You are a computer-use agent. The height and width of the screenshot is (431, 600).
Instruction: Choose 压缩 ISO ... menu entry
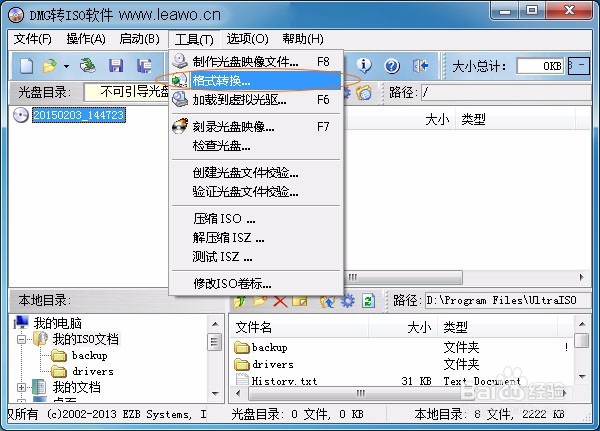[x=256, y=219]
